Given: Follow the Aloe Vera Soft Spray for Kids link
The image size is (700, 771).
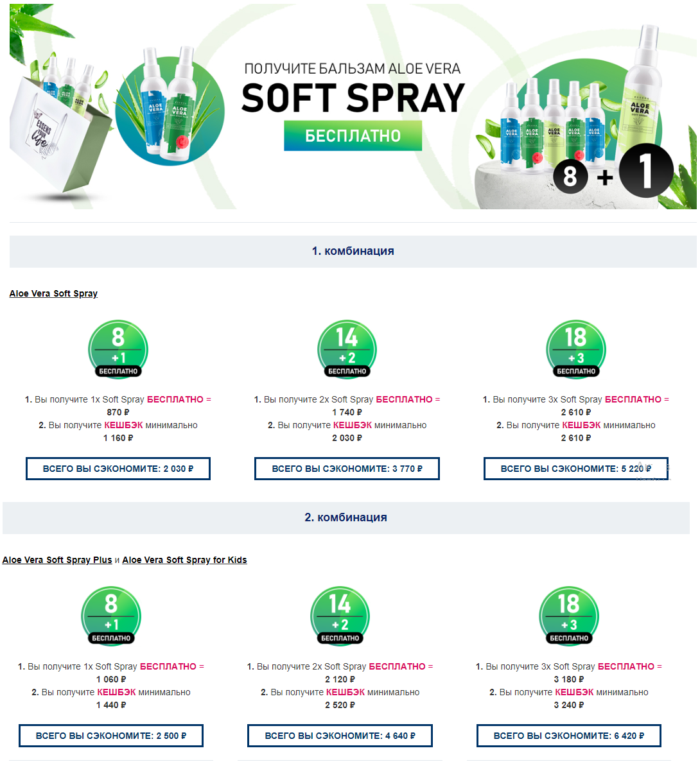Looking at the screenshot, I should (x=184, y=560).
